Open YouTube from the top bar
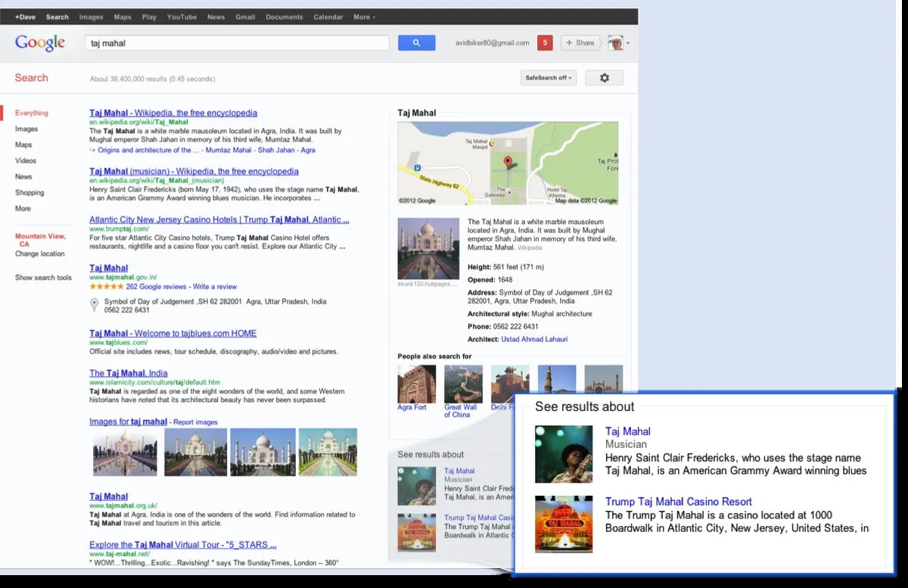Image resolution: width=908 pixels, height=588 pixels. [182, 17]
